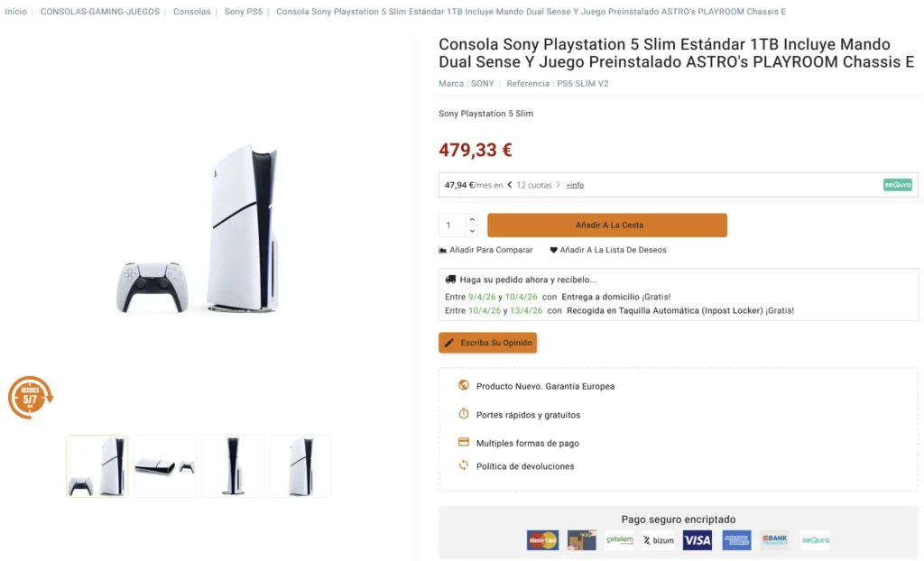Increase quantity with the up arrow
This screenshot has height=561, width=924.
[474, 219]
